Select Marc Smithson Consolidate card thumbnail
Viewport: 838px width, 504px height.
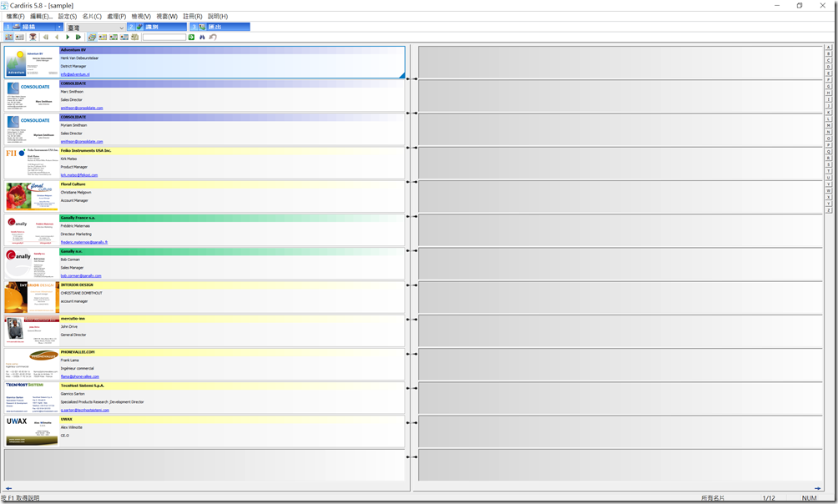coord(32,96)
